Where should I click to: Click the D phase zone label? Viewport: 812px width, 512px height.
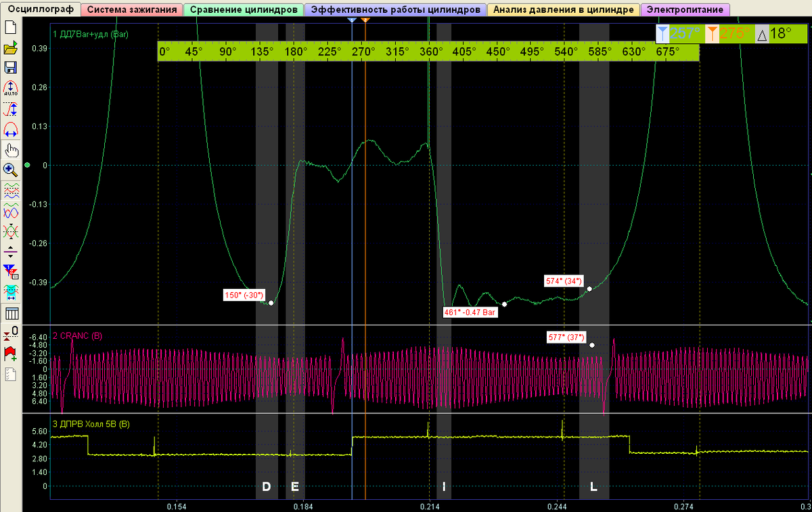tap(266, 486)
